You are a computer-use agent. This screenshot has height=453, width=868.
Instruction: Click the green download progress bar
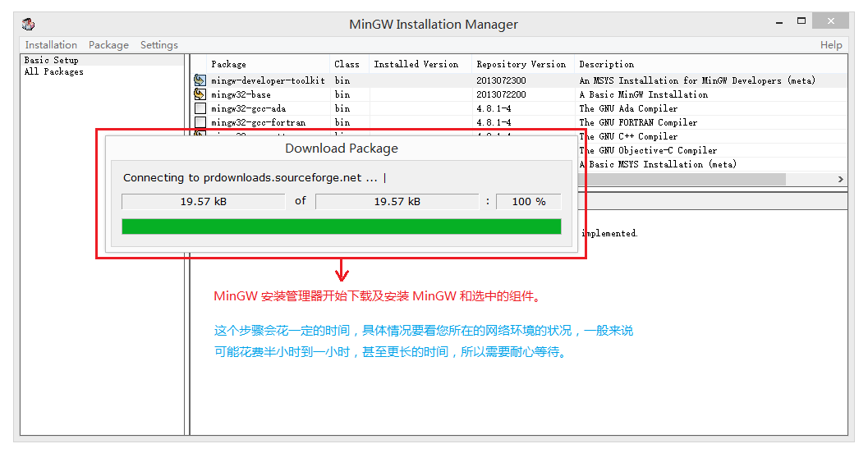point(342,226)
